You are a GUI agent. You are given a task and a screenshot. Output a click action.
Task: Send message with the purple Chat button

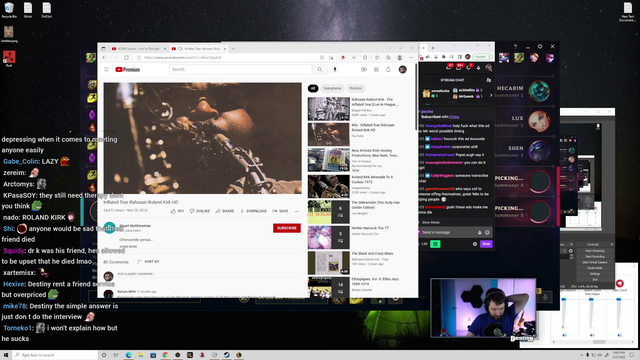point(486,244)
